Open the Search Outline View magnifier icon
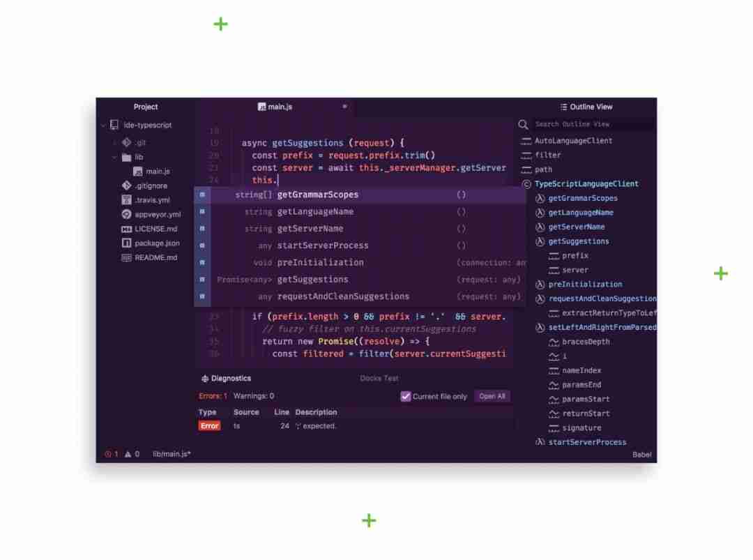The height and width of the screenshot is (560, 753). (x=524, y=124)
